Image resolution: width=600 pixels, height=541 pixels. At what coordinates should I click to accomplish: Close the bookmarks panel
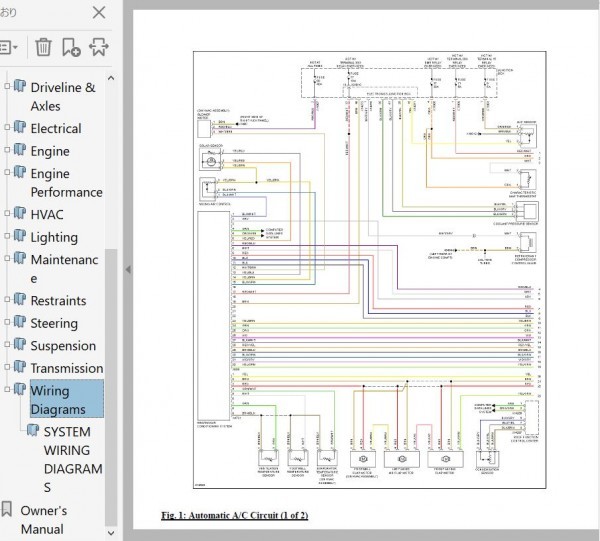(99, 13)
